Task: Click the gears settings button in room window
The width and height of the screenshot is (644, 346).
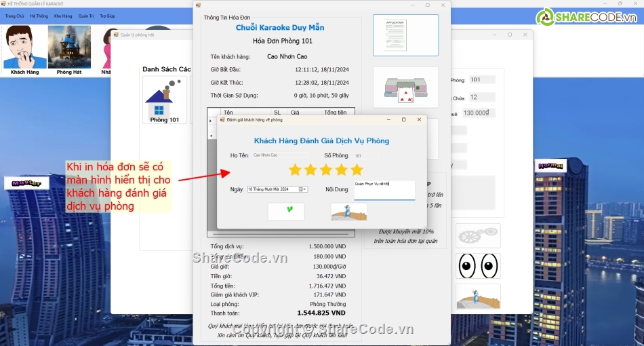Action: pyautogui.click(x=478, y=235)
